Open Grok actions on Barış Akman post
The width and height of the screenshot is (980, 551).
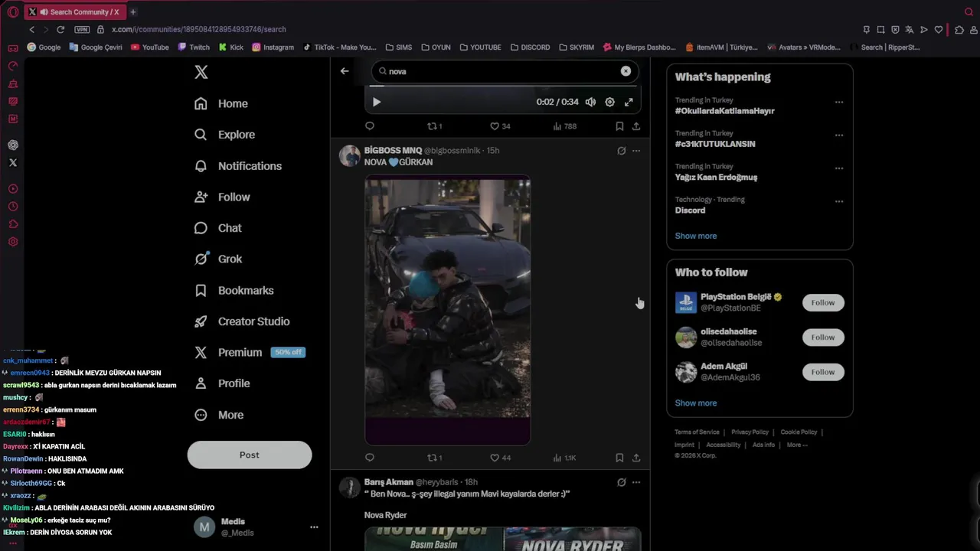pyautogui.click(x=622, y=482)
